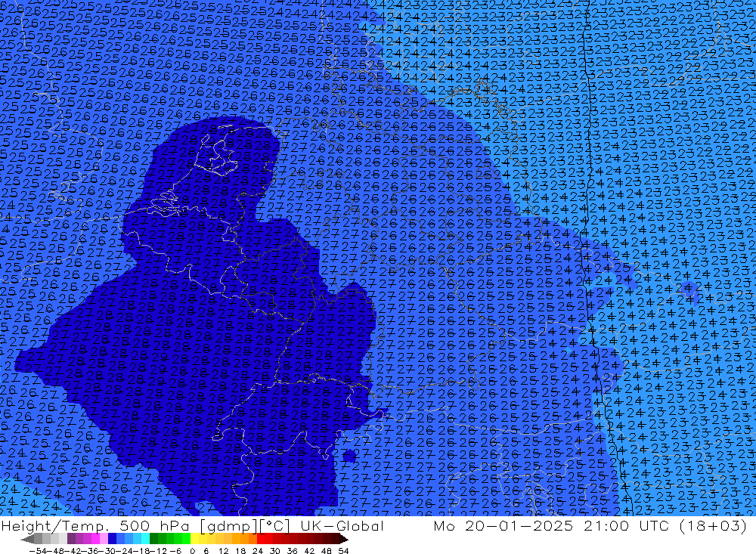Click the '[°C]' unit label

(274, 526)
